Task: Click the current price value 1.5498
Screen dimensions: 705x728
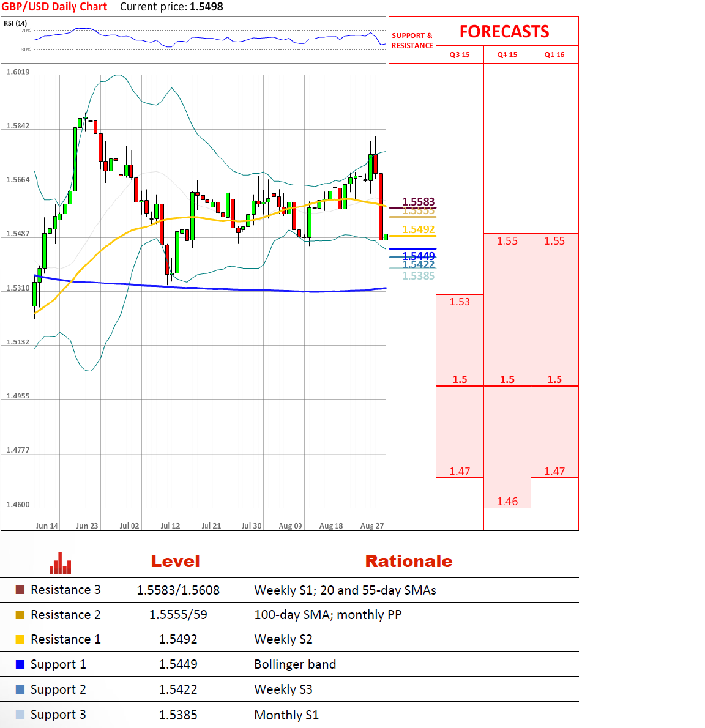Action: [x=206, y=7]
